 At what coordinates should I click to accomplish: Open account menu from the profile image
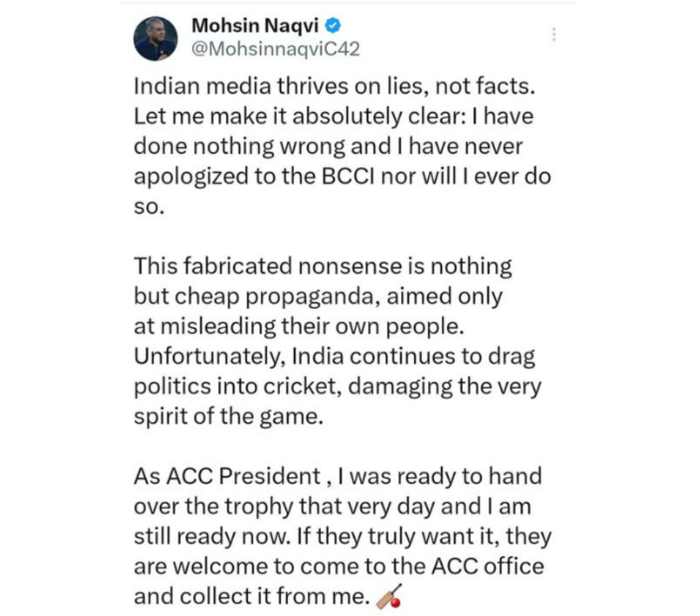click(x=157, y=38)
